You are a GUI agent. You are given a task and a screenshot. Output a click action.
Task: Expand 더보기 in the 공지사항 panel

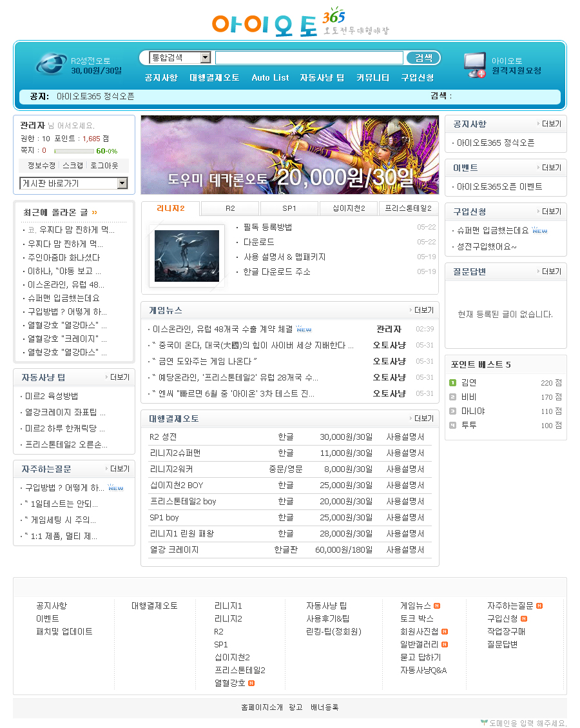pyautogui.click(x=549, y=124)
